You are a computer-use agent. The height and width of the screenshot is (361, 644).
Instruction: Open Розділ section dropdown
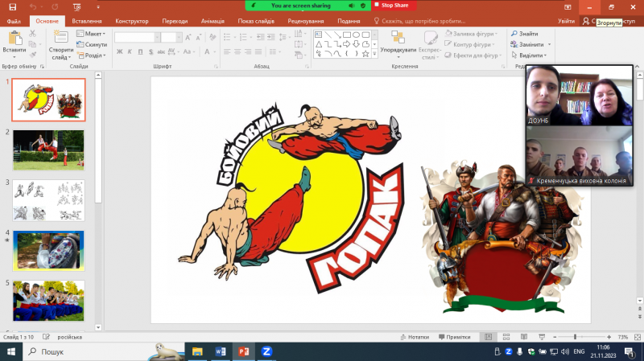92,55
